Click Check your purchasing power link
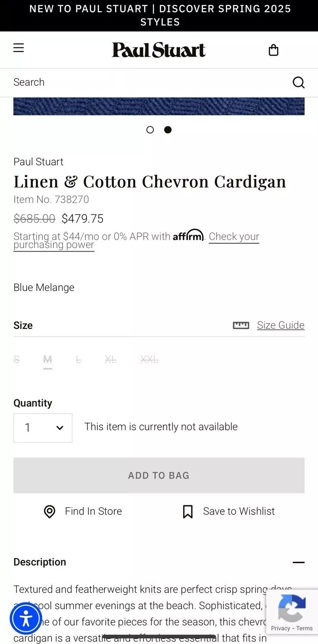Screen dimensions: 318x644 coord(136,241)
